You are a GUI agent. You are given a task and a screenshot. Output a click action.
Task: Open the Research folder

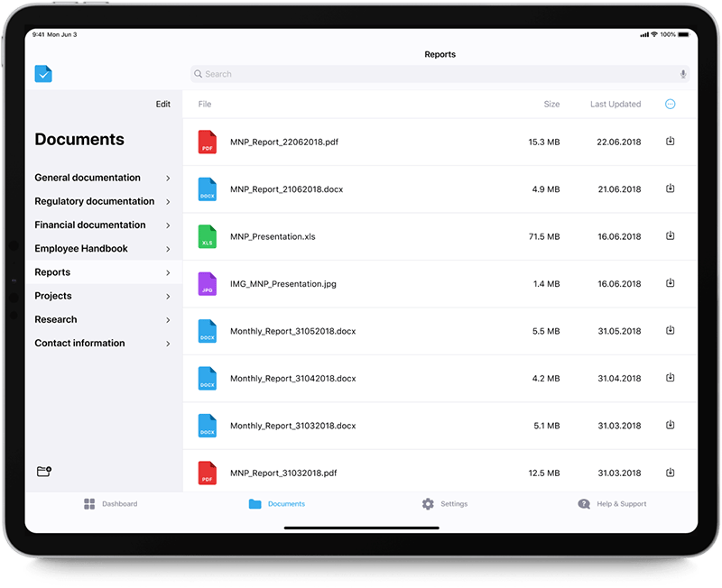(x=103, y=319)
